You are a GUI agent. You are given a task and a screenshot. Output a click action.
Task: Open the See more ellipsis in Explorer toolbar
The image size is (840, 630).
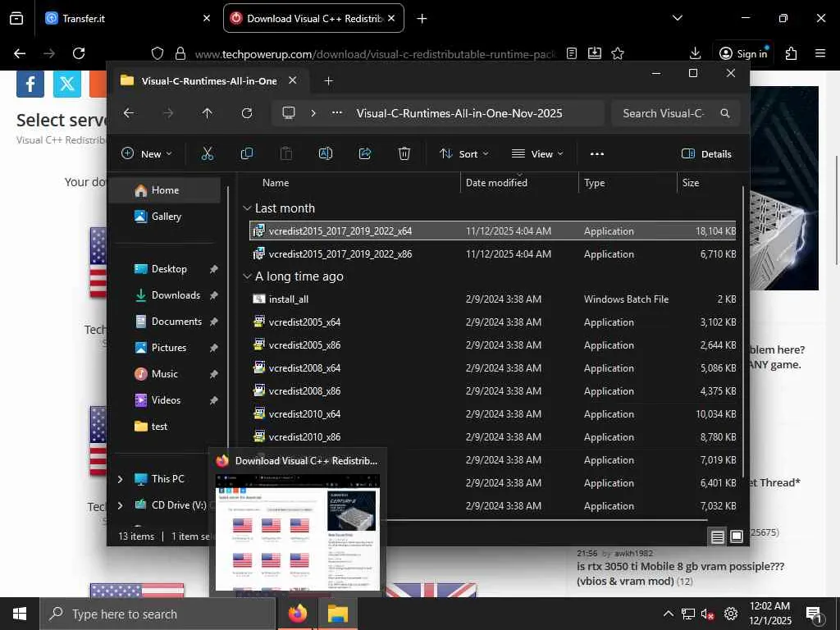[597, 154]
